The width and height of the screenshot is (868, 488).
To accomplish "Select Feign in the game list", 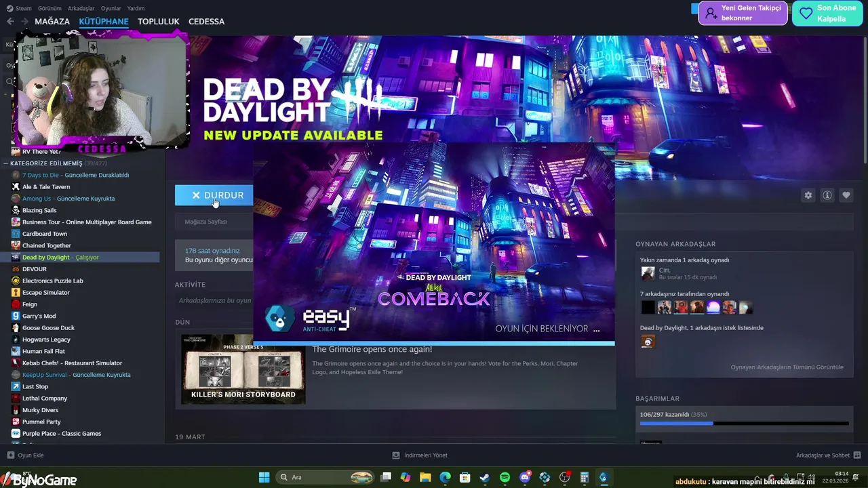I will click(30, 304).
